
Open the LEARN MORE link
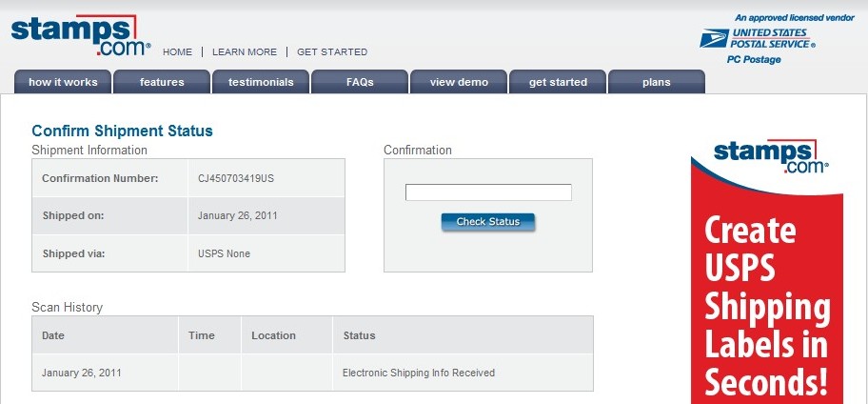click(245, 52)
